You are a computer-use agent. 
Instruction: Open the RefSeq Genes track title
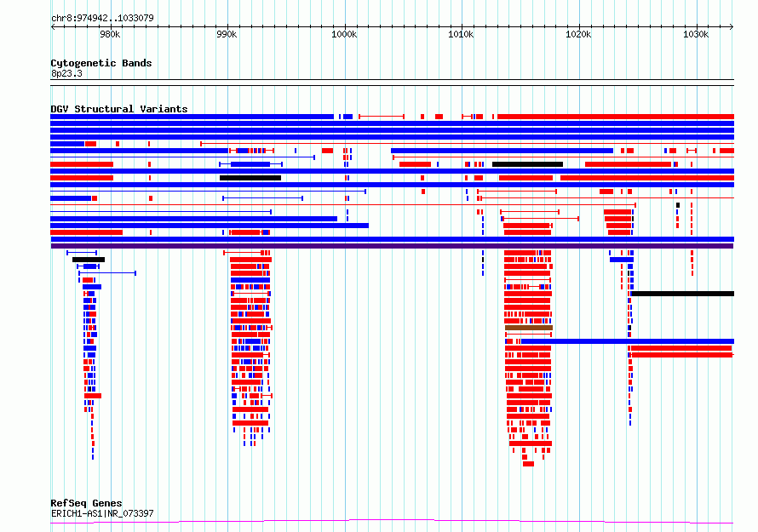click(87, 503)
